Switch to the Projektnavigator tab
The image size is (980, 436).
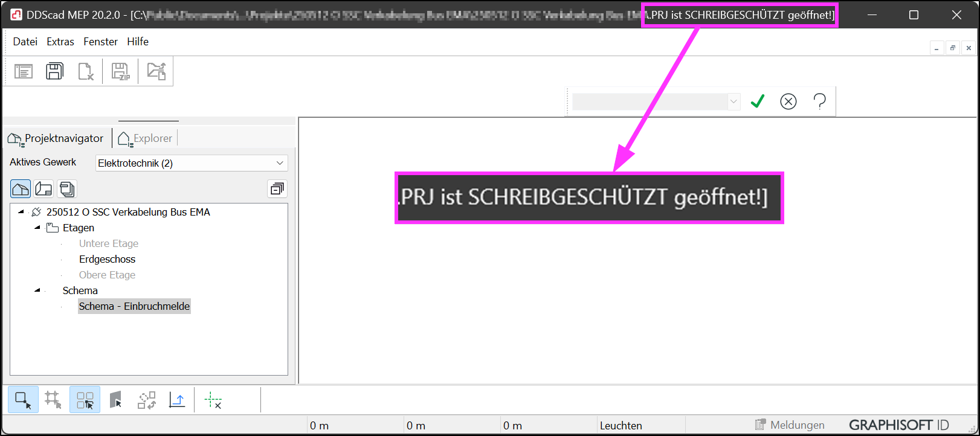click(56, 138)
